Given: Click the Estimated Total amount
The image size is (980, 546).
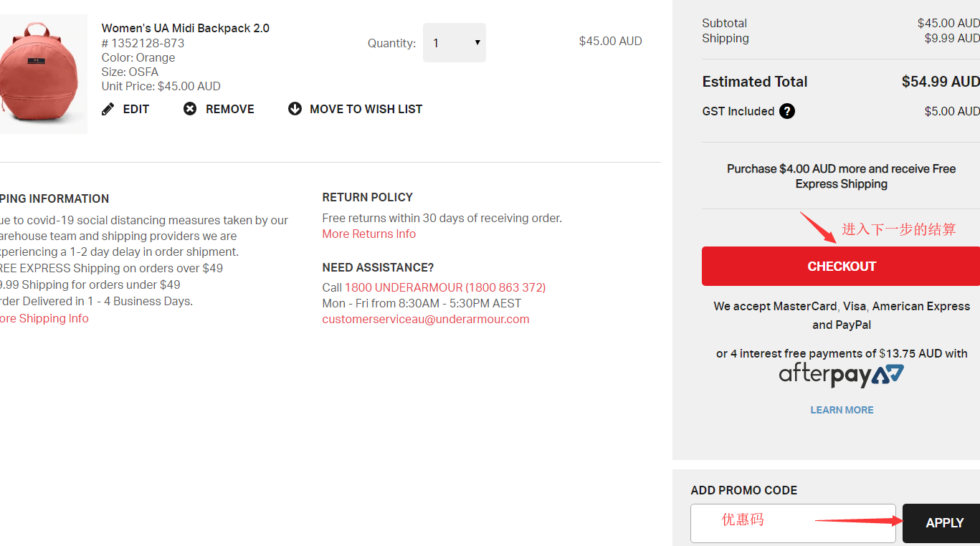Looking at the screenshot, I should (940, 82).
